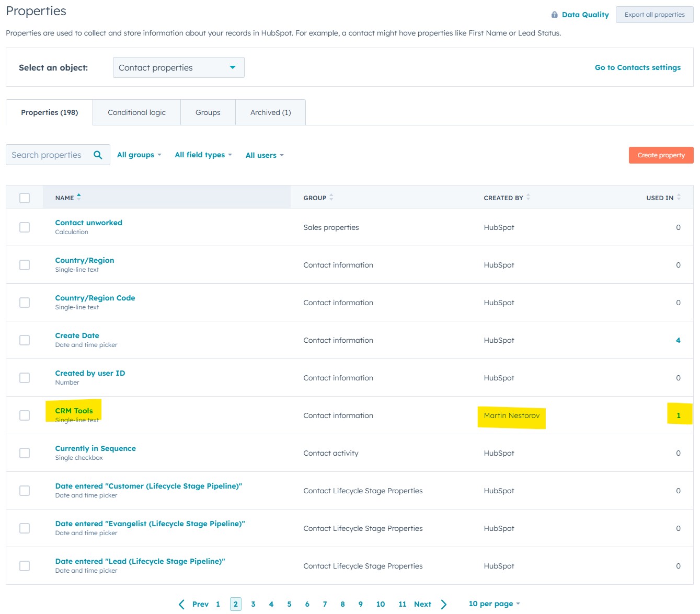Change the 10 per page setting
Viewport: 700px width, 614px height.
495,604
